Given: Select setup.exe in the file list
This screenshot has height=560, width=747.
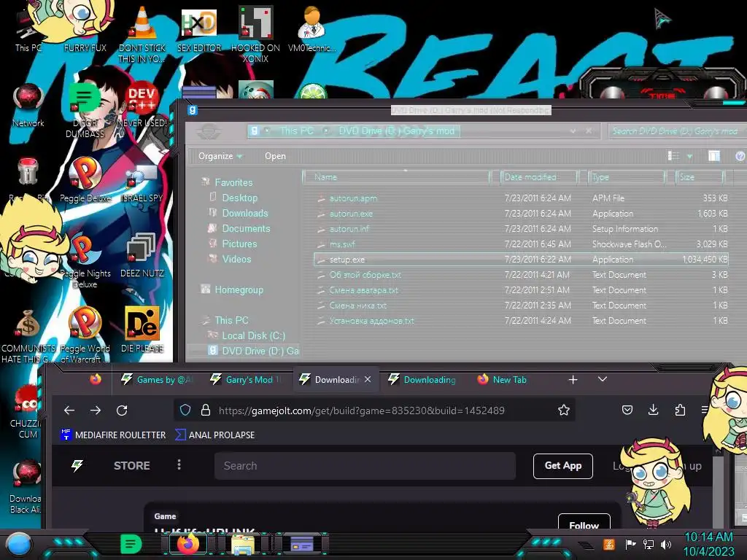Looking at the screenshot, I should pos(521,260).
